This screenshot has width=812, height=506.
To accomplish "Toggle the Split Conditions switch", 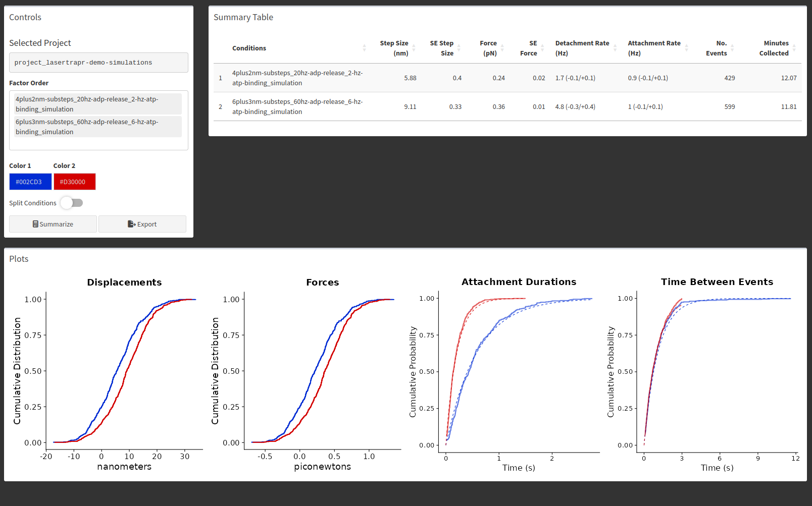I will click(72, 203).
